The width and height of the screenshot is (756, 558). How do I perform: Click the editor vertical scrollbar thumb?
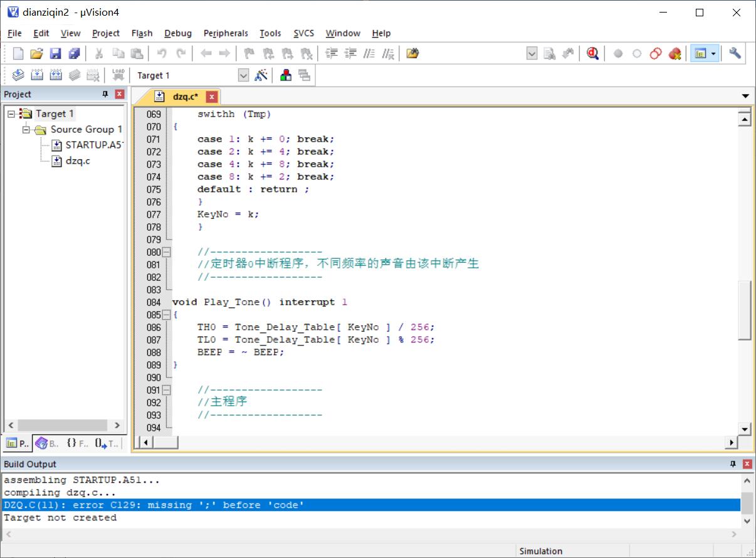(745, 310)
